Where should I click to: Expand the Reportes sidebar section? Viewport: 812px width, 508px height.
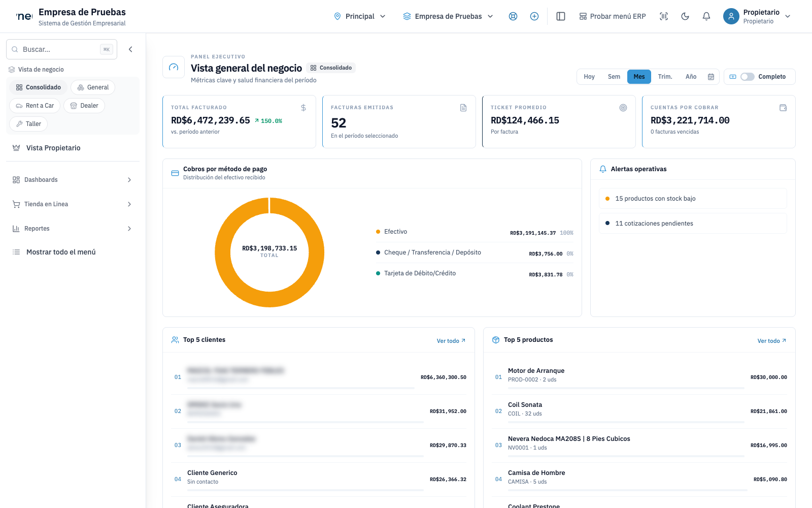click(73, 229)
